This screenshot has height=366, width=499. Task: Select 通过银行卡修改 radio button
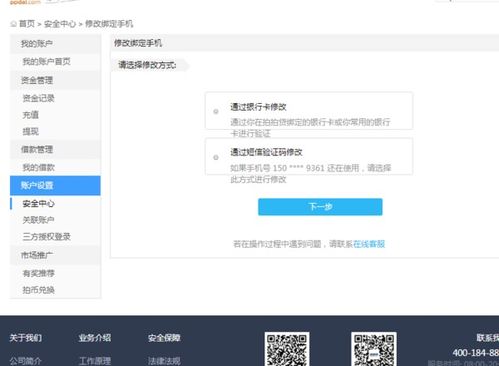click(x=216, y=111)
